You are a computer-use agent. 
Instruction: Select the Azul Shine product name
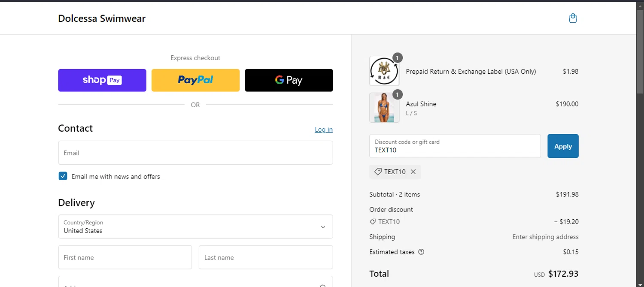coord(421,104)
